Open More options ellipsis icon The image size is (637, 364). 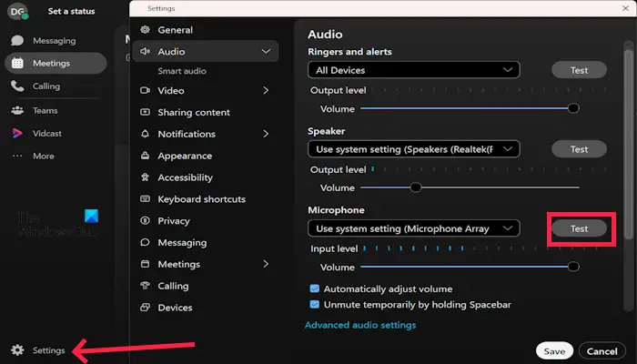[17, 156]
